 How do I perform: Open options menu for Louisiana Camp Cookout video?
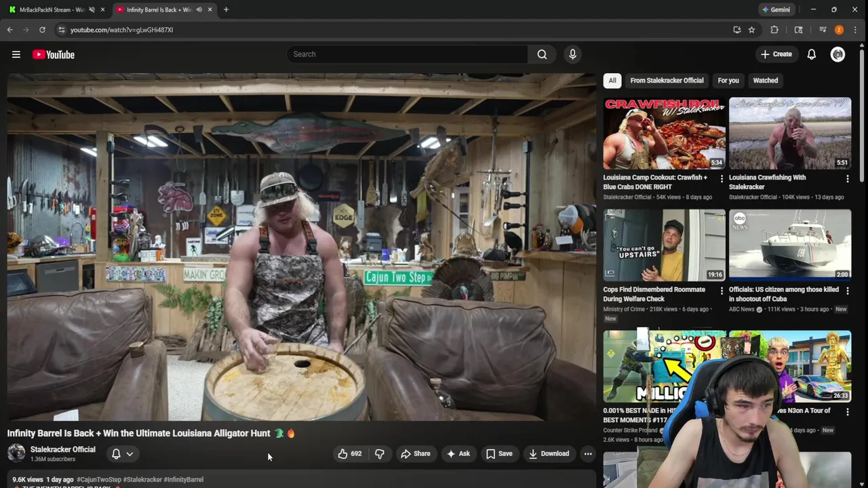tap(722, 179)
